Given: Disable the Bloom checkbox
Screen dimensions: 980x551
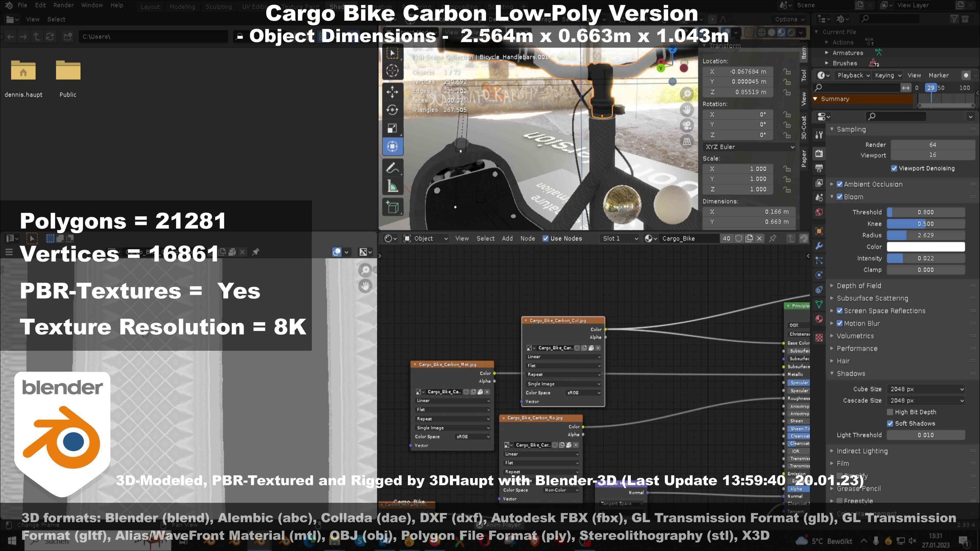Looking at the screenshot, I should [x=840, y=197].
